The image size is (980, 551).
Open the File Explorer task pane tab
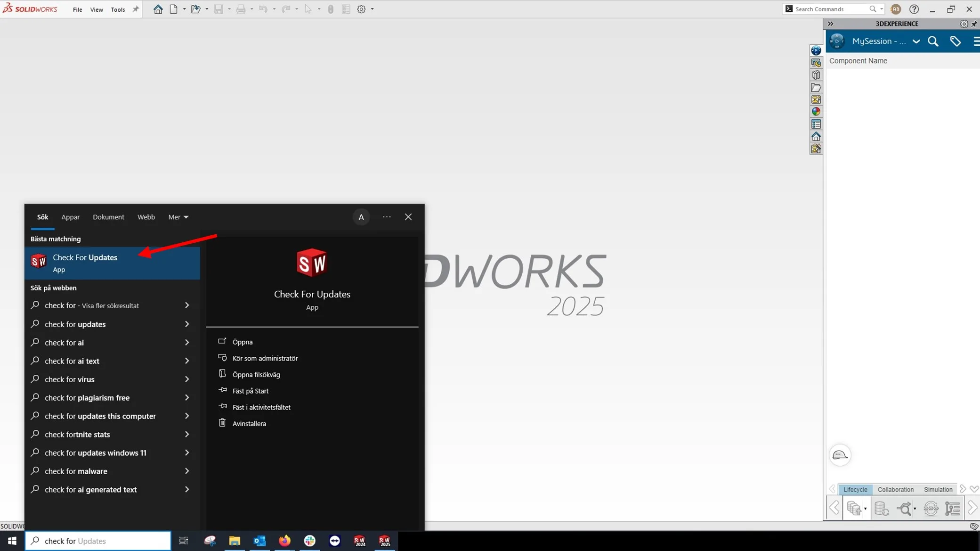pos(816,88)
